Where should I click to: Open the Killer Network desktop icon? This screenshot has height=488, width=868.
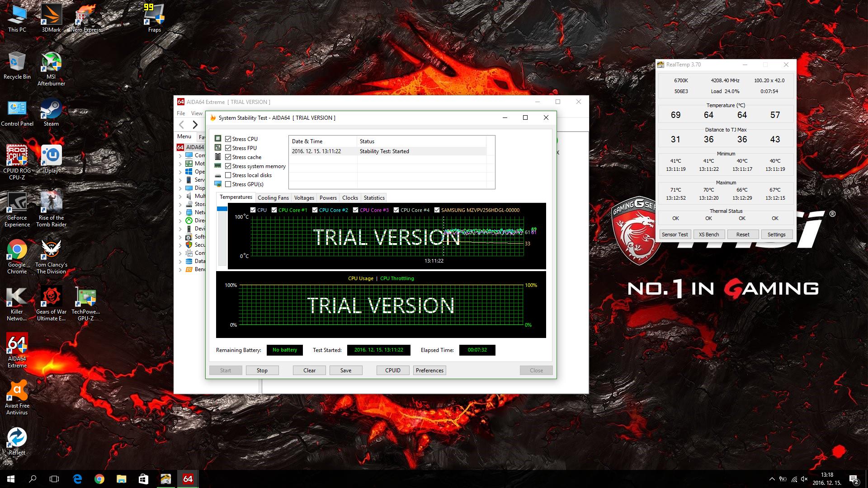tap(17, 303)
